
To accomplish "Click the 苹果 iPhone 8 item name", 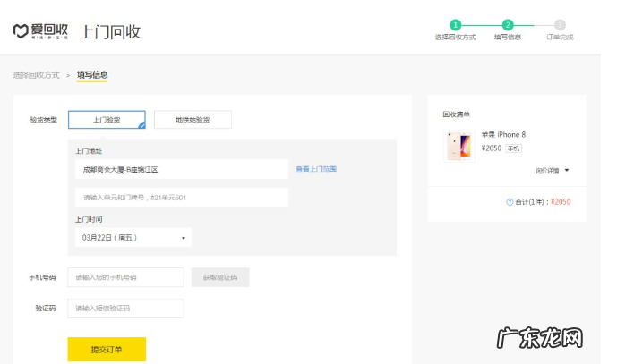I will 503,135.
